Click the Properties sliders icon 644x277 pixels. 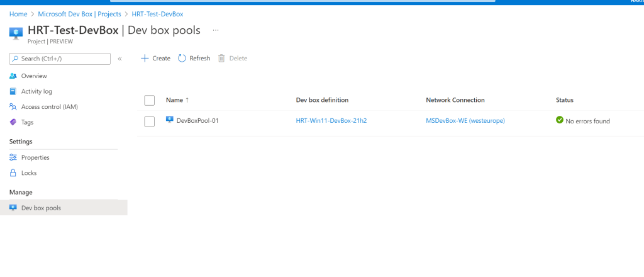click(13, 157)
